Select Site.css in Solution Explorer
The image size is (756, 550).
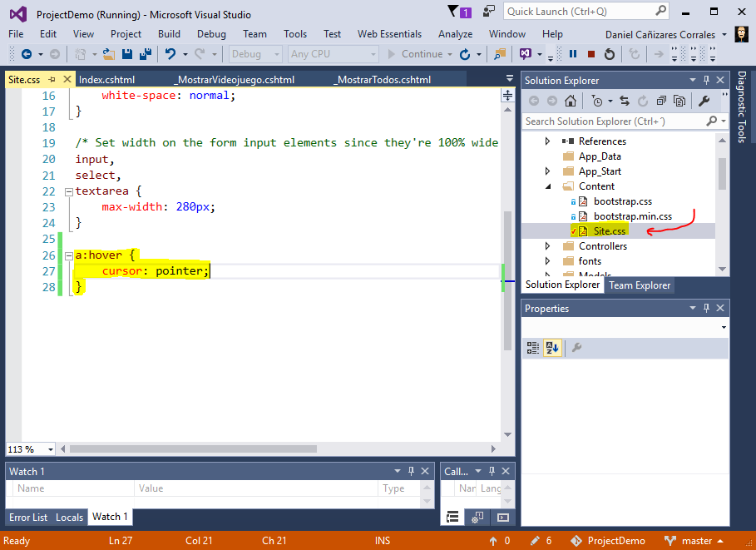coord(610,231)
